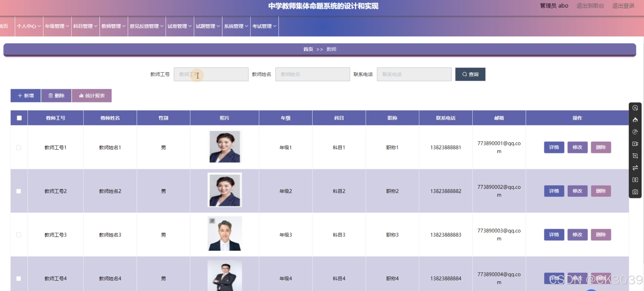Viewport: 644px width, 291px height.
Task: Check the checkbox for 教师工号1 row
Action: [x=18, y=147]
